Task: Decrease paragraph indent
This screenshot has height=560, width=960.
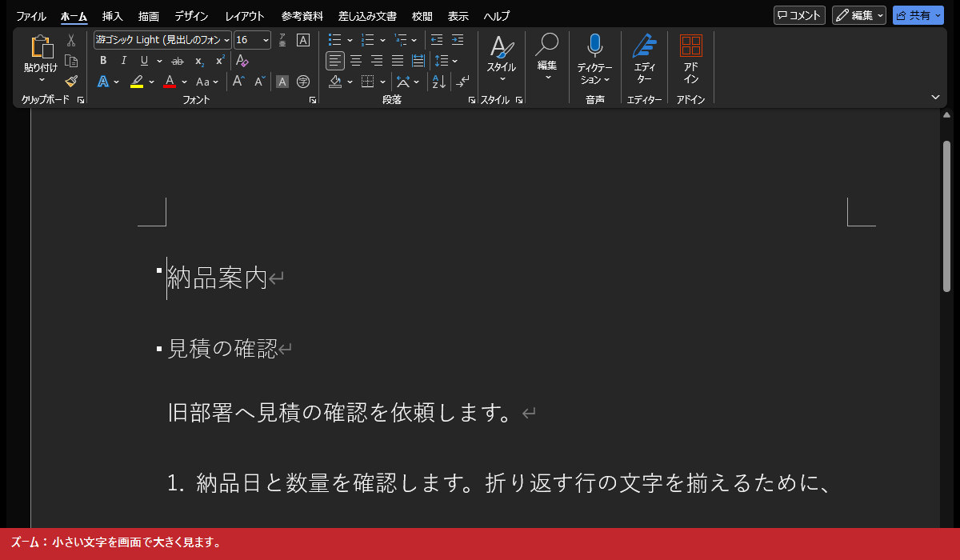Action: (437, 40)
